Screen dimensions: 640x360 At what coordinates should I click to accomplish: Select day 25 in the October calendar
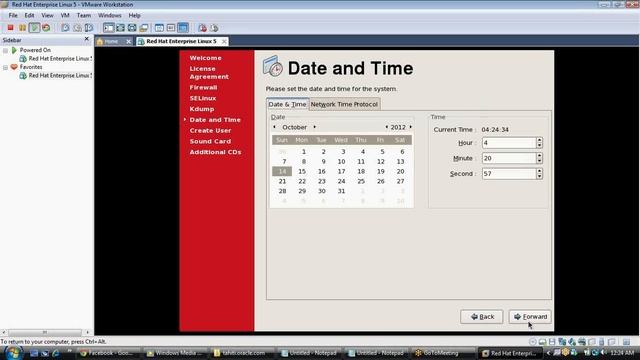[x=361, y=181]
